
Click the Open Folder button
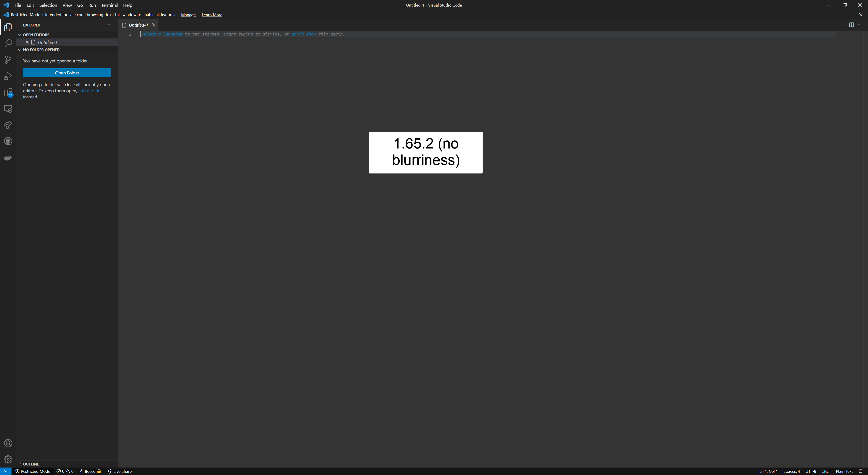[67, 72]
